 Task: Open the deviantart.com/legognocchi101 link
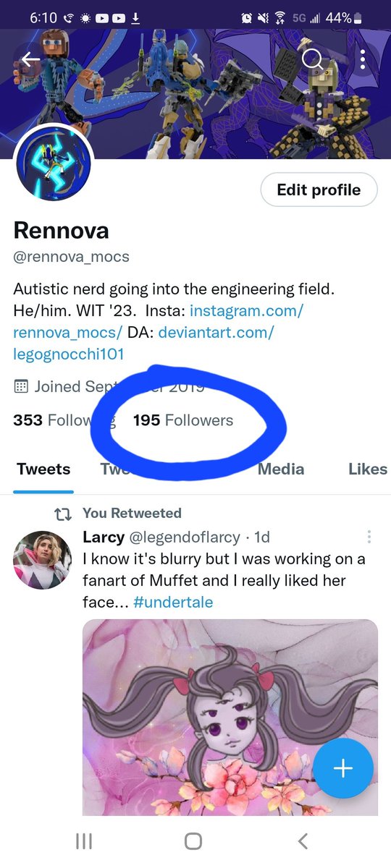click(143, 343)
